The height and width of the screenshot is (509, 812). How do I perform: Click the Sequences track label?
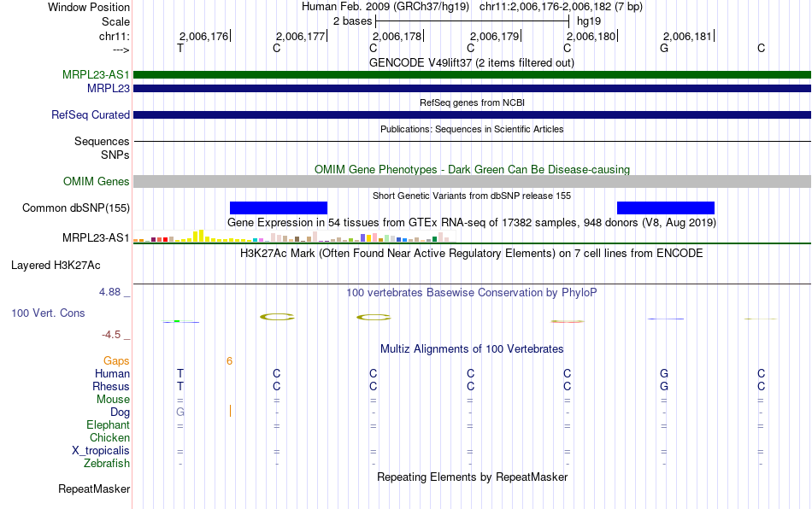click(102, 141)
